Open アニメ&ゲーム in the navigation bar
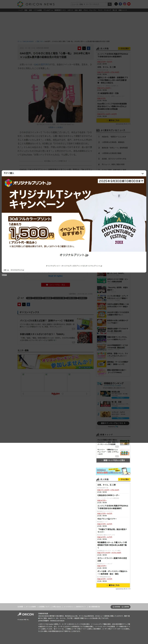 [48, 10]
